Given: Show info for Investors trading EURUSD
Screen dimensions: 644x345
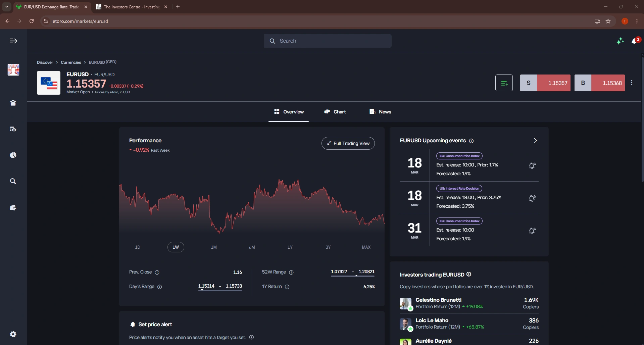Looking at the screenshot, I should [469, 275].
